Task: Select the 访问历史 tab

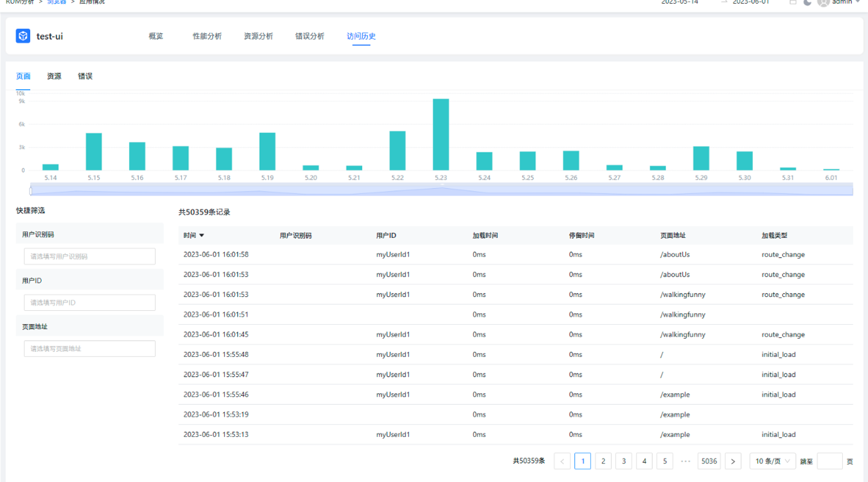Action: 361,36
